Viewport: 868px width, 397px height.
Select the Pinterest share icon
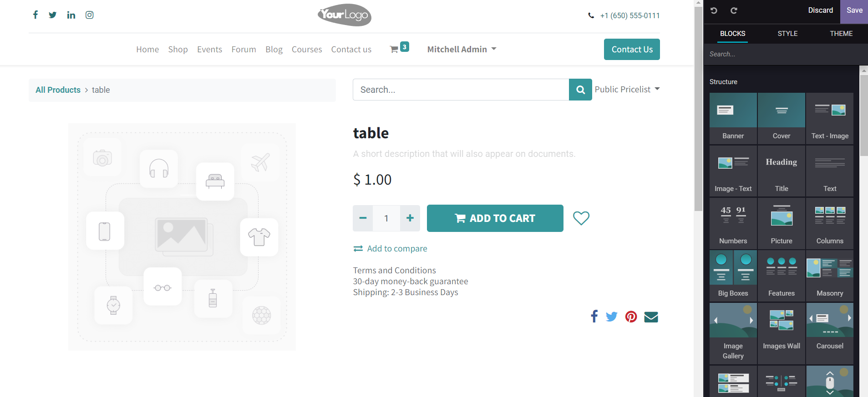tap(631, 317)
